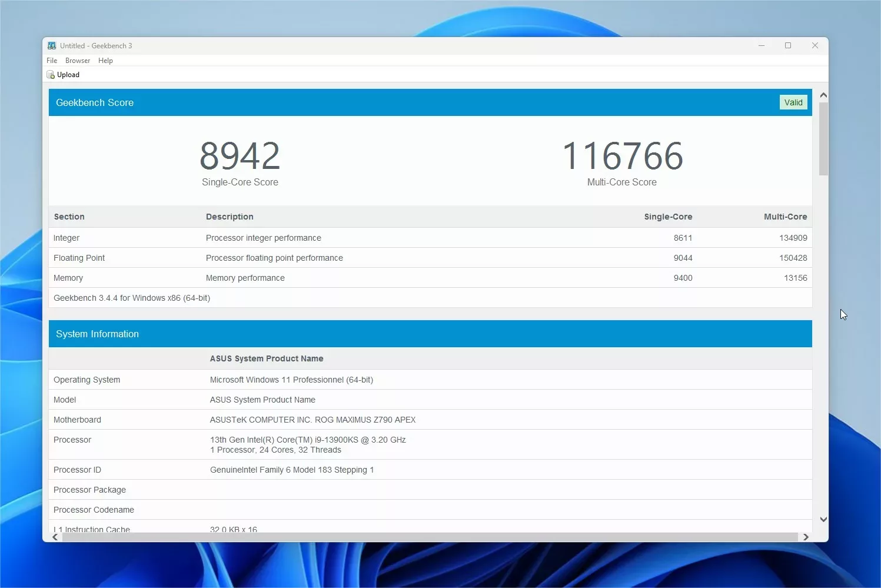
Task: Click the vertical scrollbar up arrow
Action: [823, 95]
